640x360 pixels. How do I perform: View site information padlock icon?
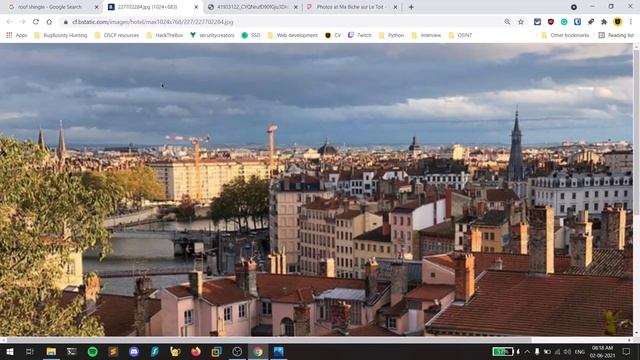click(65, 22)
